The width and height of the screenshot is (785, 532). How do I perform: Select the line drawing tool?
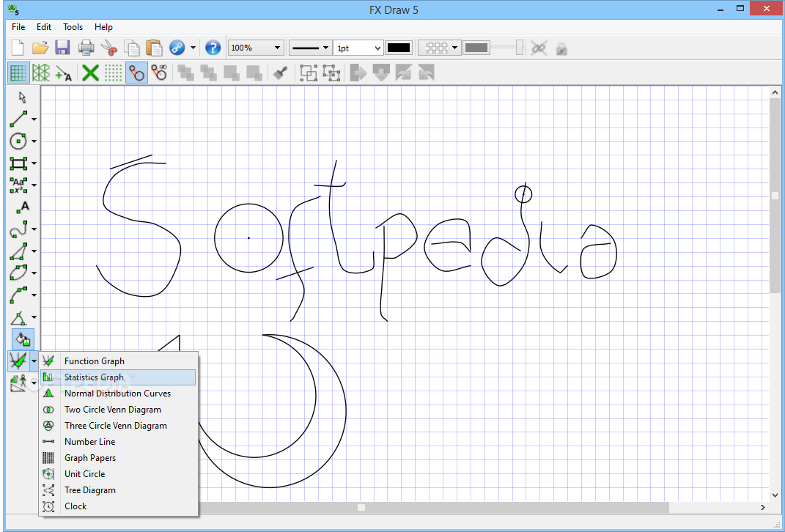click(x=18, y=119)
